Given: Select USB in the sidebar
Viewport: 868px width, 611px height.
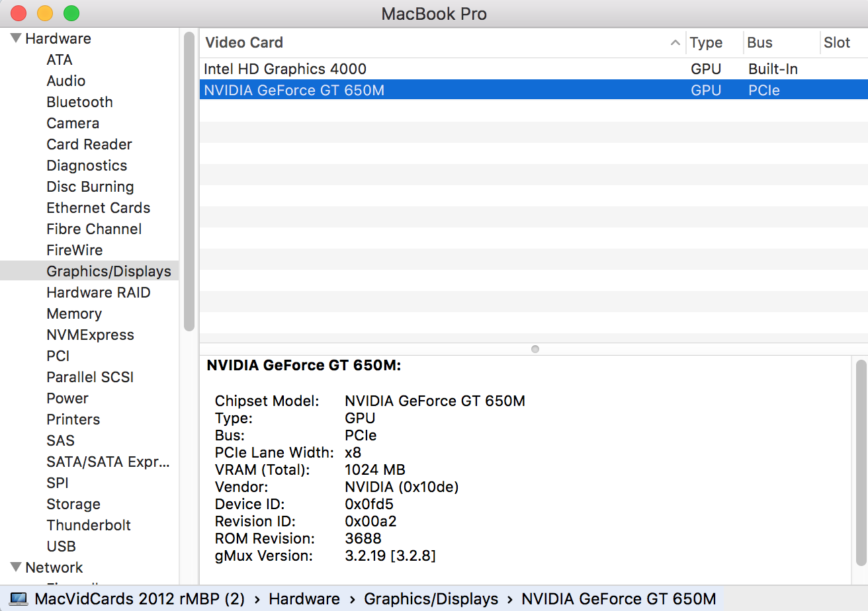Looking at the screenshot, I should [62, 546].
